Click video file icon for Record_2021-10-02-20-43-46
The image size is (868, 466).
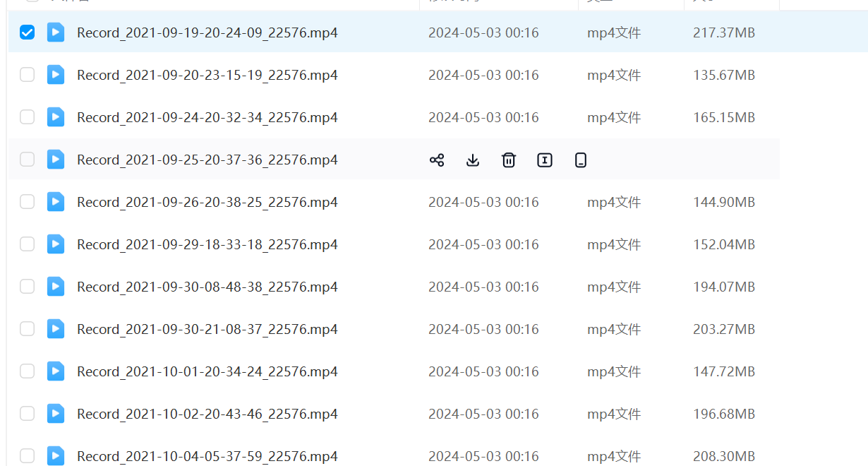pyautogui.click(x=56, y=414)
